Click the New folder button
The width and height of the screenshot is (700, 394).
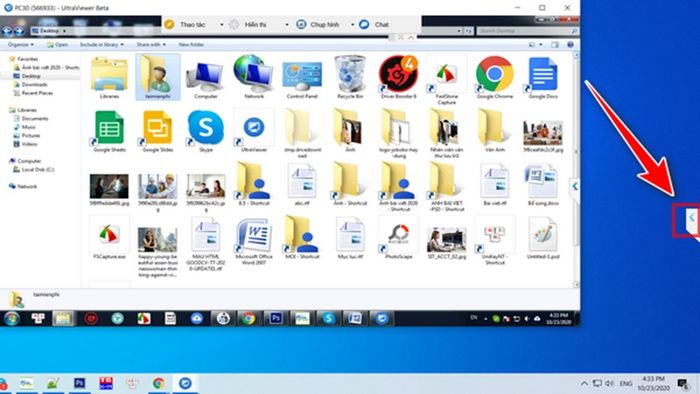click(x=191, y=45)
